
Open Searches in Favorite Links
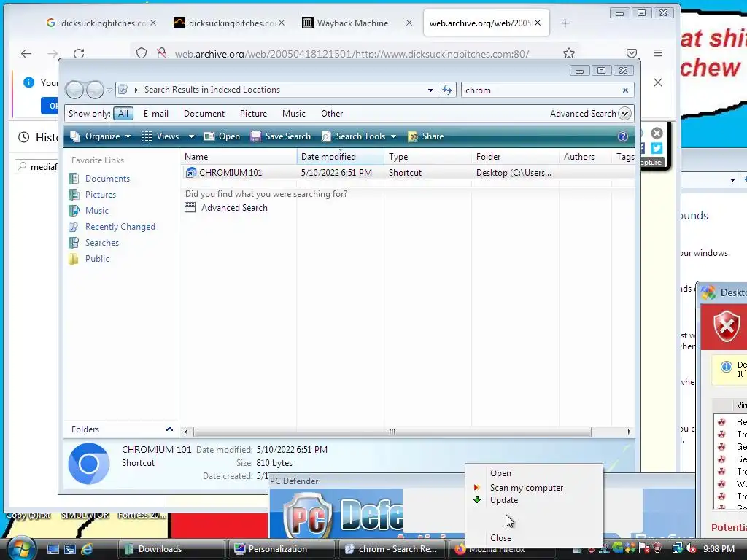102,242
